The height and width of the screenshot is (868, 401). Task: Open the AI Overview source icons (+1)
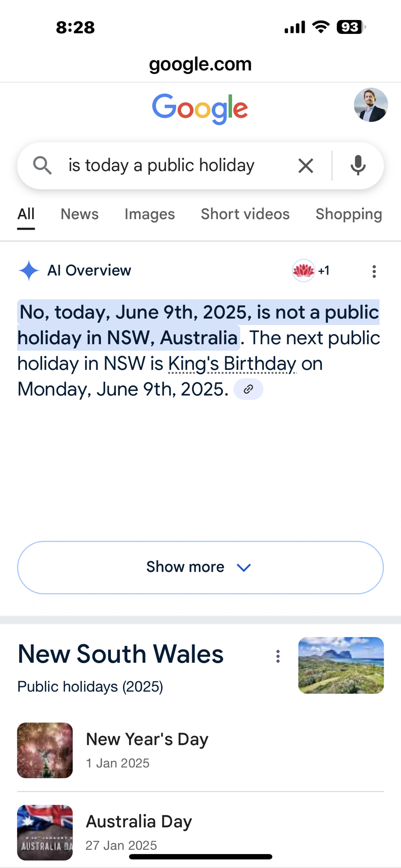pos(311,271)
